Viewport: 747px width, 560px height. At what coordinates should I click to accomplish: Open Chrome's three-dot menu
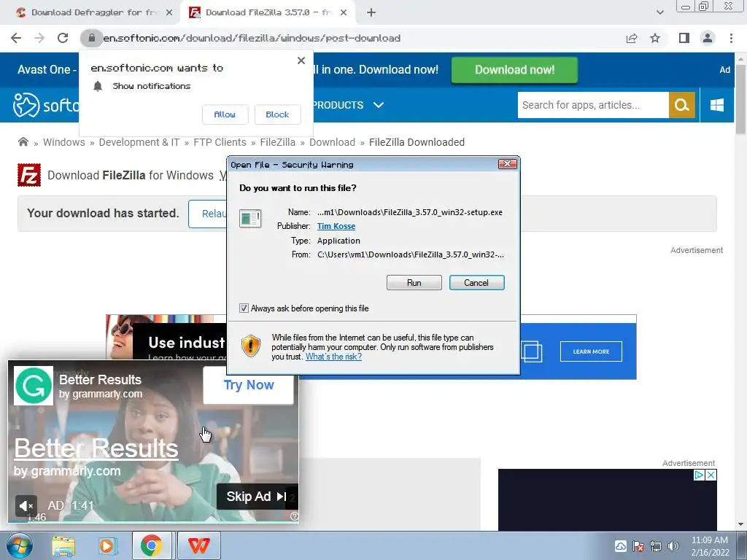pyautogui.click(x=731, y=38)
